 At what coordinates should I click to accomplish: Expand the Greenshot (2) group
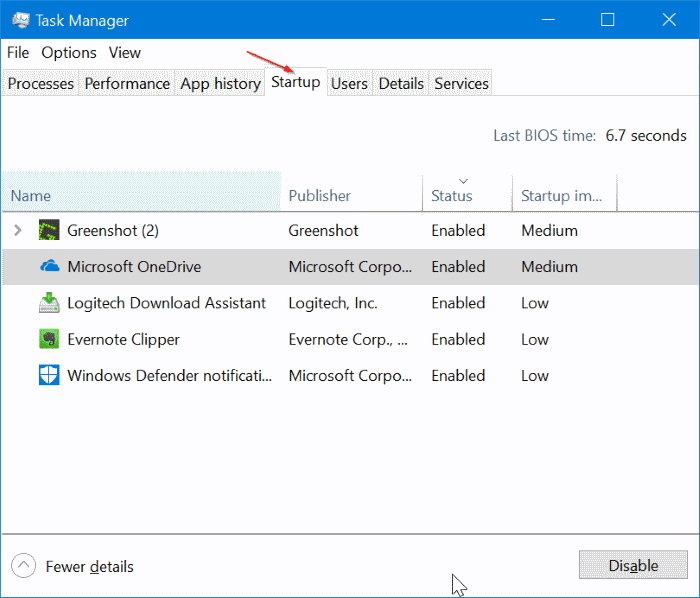pos(18,230)
